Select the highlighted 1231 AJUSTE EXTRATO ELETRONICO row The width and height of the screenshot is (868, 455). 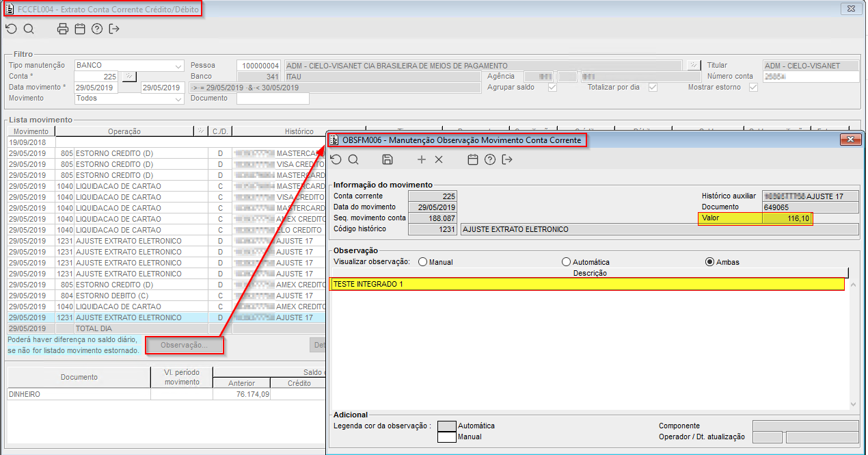pos(167,317)
